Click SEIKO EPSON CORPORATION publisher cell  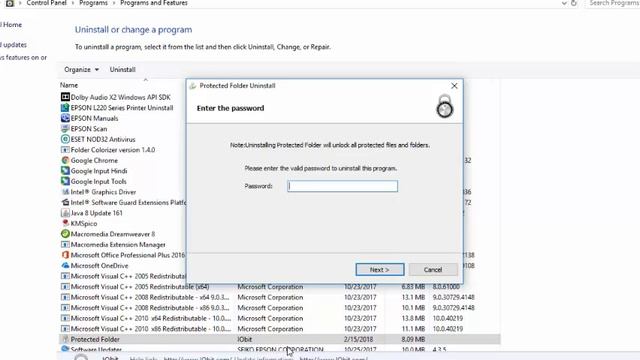pyautogui.click(x=280, y=349)
